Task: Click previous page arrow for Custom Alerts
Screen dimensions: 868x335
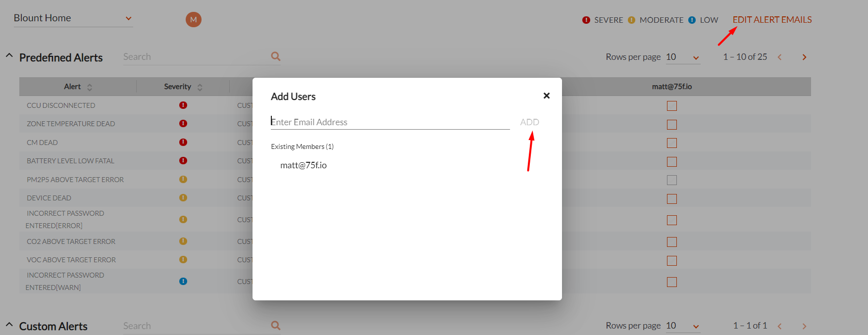Action: coord(780,326)
